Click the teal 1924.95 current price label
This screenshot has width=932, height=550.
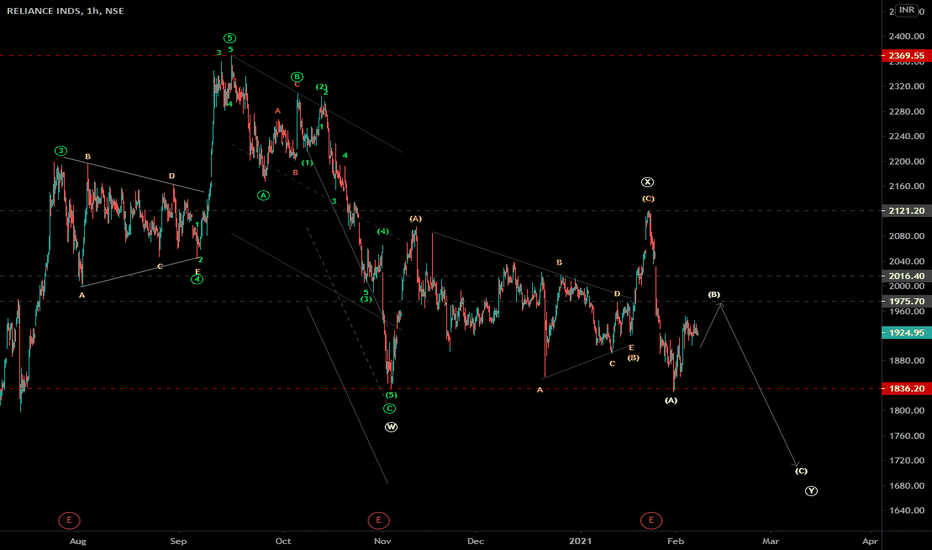point(906,333)
